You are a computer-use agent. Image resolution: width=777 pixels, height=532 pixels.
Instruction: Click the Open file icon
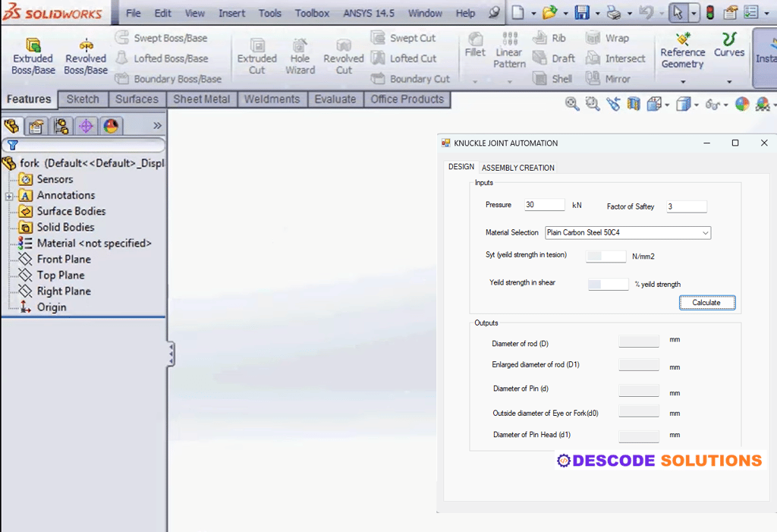549,12
